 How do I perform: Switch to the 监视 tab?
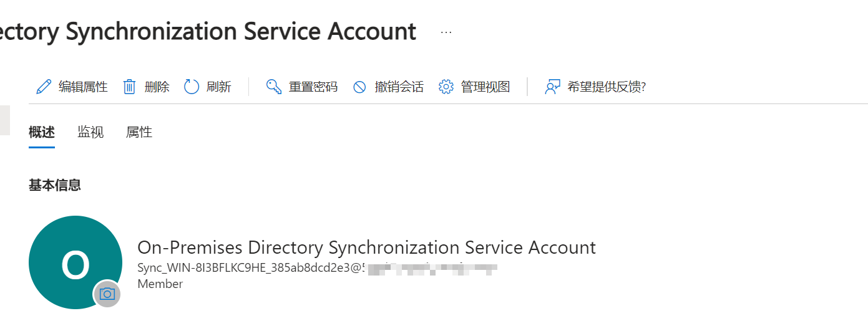click(x=90, y=132)
